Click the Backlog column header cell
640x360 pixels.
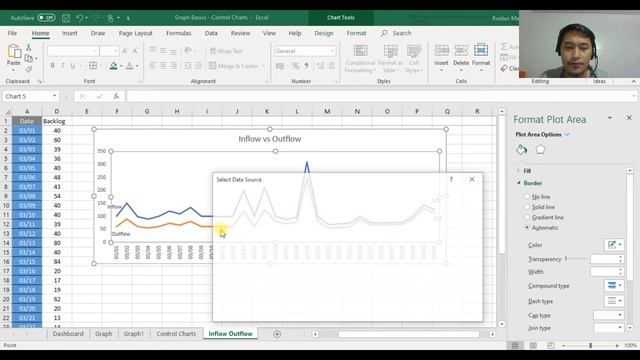[x=56, y=121]
